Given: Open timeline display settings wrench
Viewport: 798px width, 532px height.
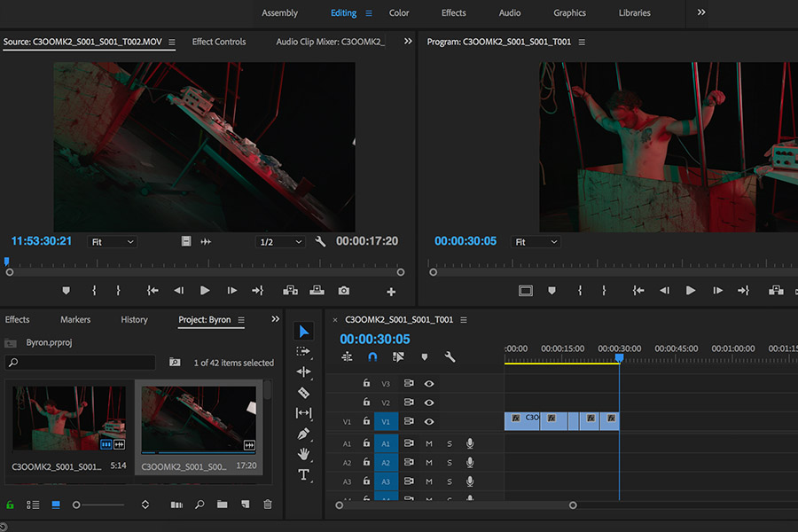Looking at the screenshot, I should (x=450, y=356).
